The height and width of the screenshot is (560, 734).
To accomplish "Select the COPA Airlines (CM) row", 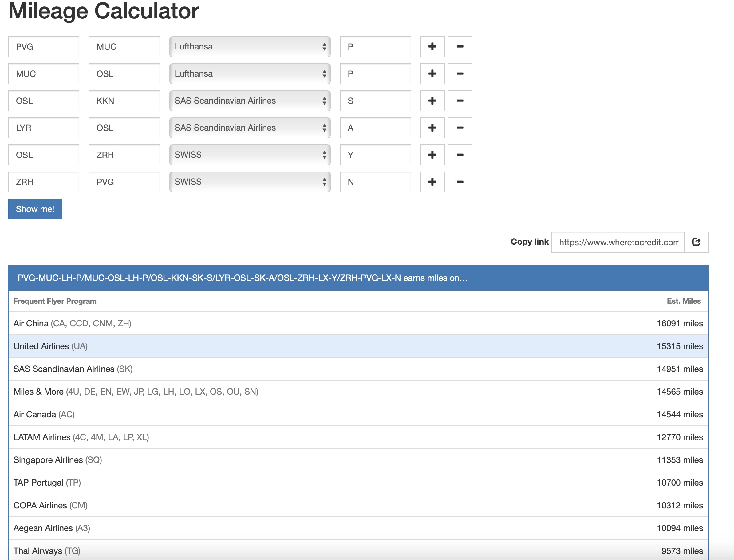I will (358, 505).
